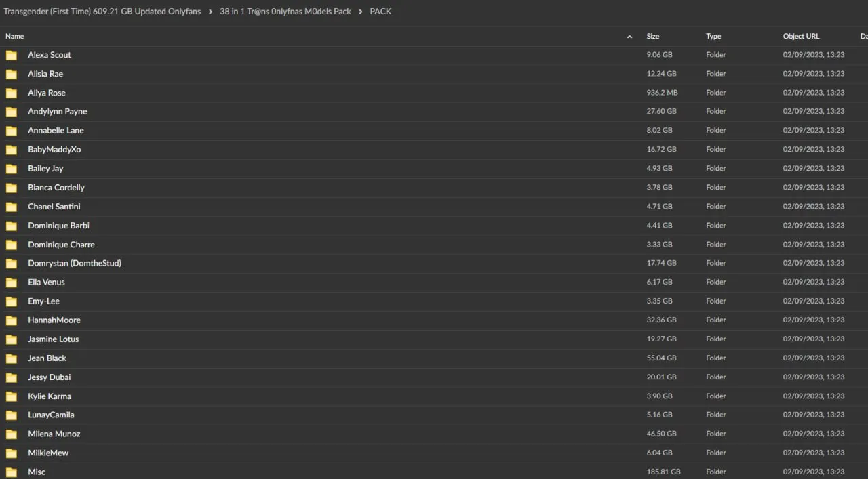Select the Alexa Scout folder name

50,55
